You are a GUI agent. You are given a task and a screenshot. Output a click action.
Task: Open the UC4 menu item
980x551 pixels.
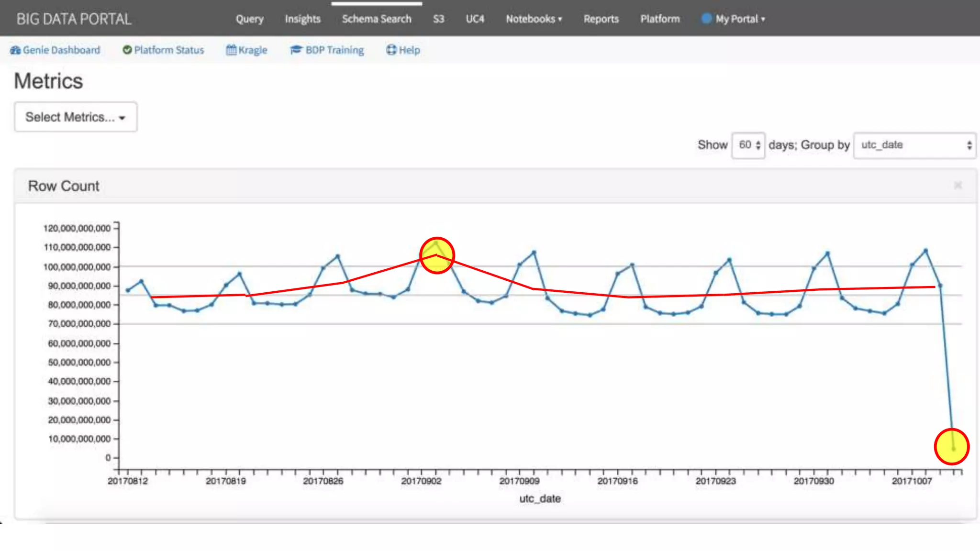475,19
